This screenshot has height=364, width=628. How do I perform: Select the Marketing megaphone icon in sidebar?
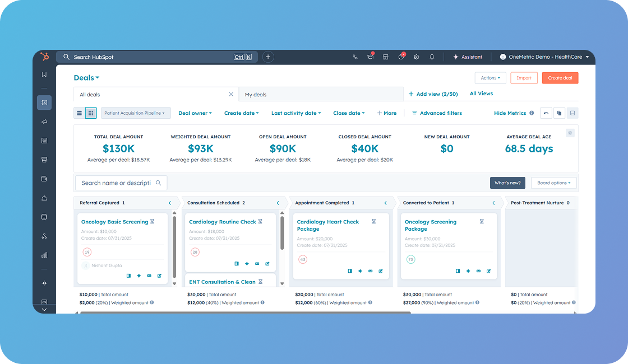44,121
